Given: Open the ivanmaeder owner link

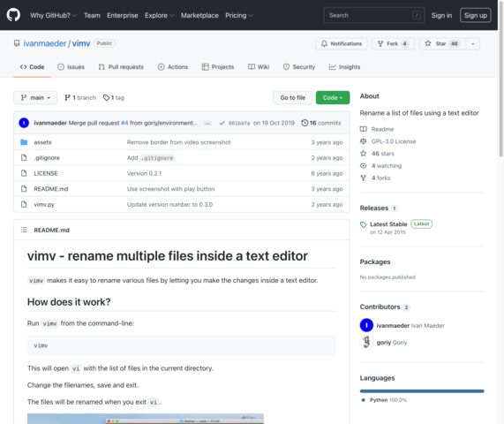Looking at the screenshot, I should [45, 43].
